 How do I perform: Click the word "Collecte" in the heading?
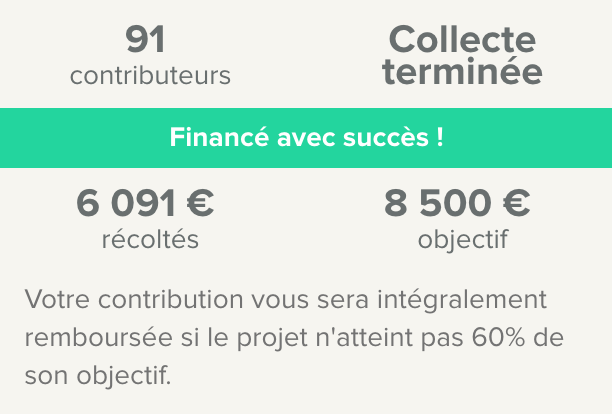point(462,40)
